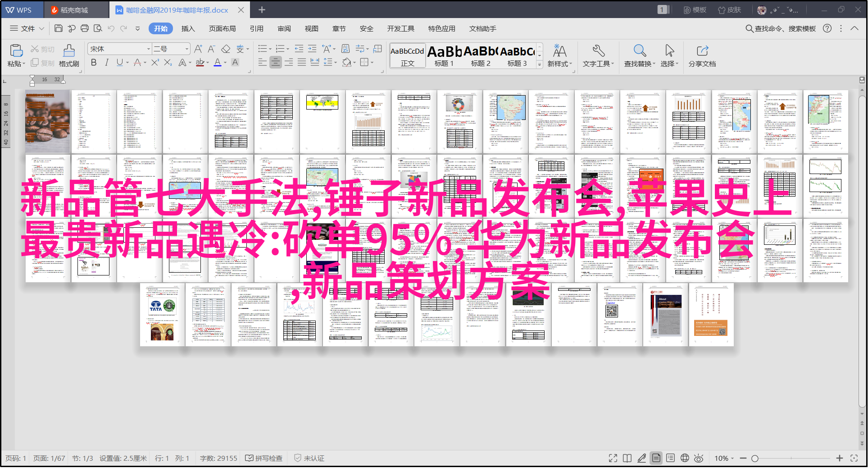Image resolution: width=868 pixels, height=468 pixels.
Task: Click the 模板 button in title bar
Action: pyautogui.click(x=695, y=10)
